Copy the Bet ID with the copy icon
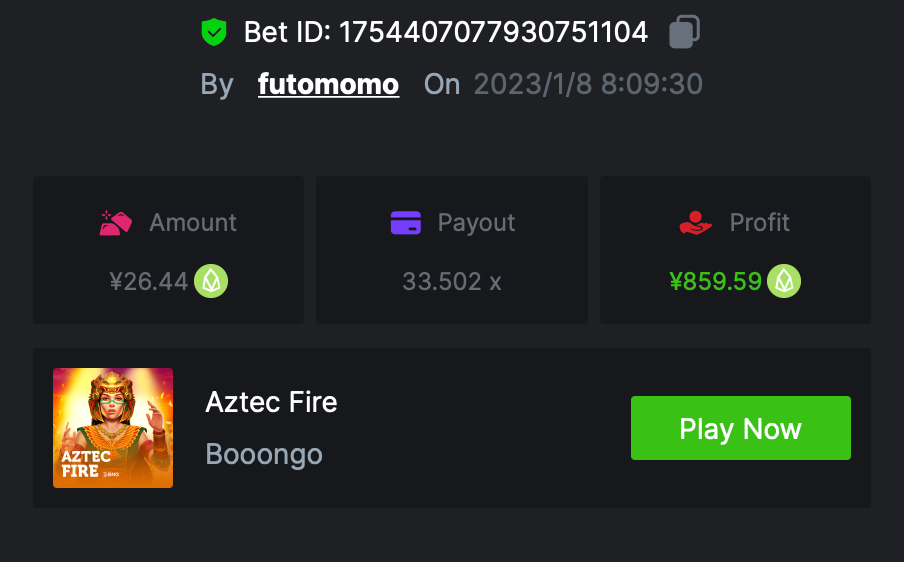 (x=684, y=32)
